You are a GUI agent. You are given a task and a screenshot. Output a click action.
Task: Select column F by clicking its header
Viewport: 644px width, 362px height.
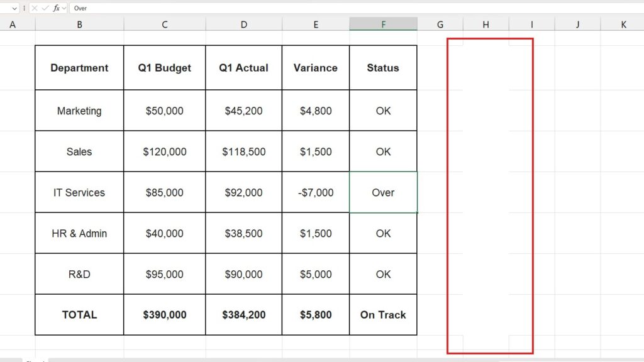(384, 24)
